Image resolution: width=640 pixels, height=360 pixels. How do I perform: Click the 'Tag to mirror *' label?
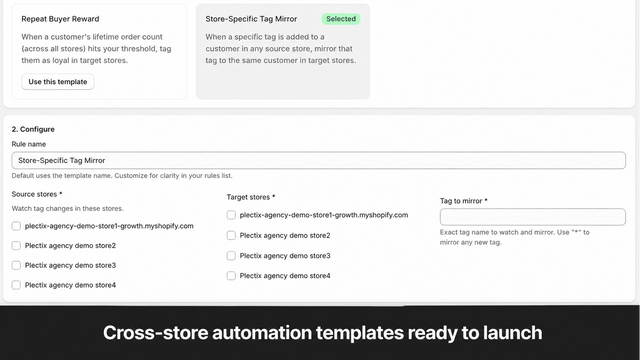coord(463,200)
